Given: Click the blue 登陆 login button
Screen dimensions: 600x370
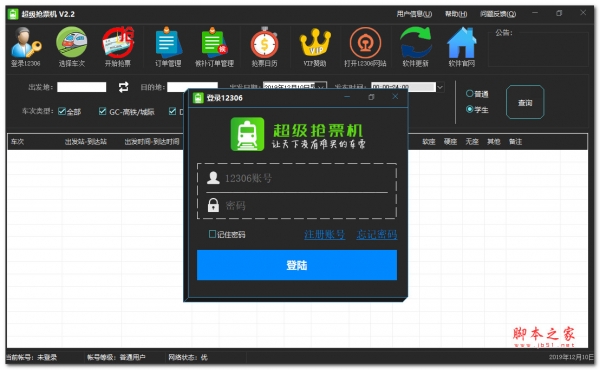Looking at the screenshot, I should click(297, 265).
